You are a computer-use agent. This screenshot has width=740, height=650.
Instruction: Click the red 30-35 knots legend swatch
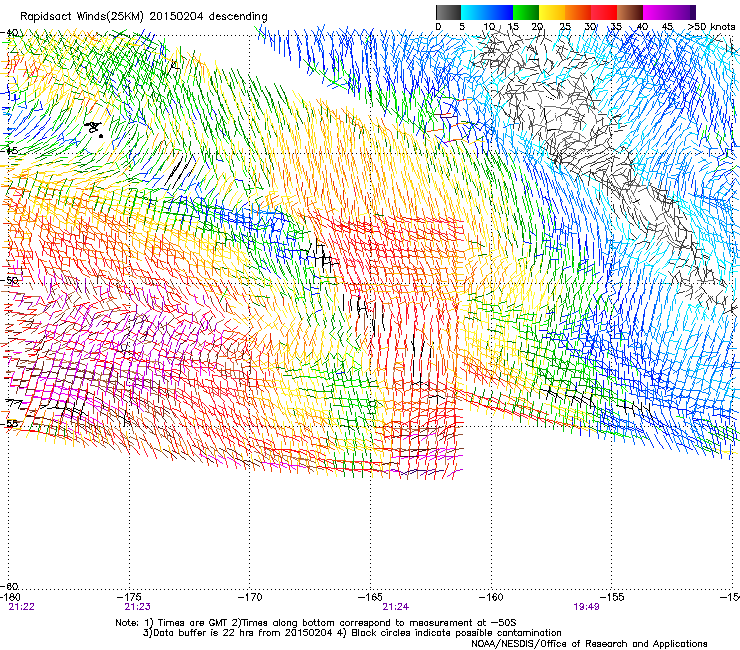click(x=604, y=12)
